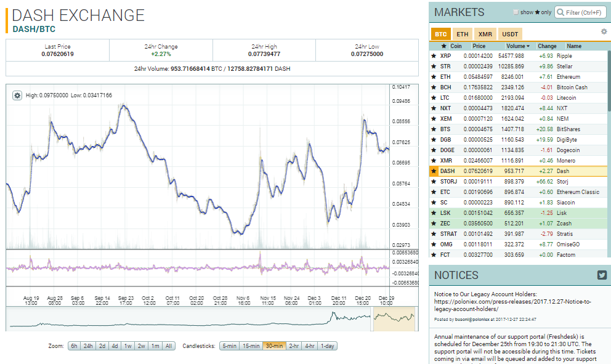
Task: Set candlesticks to 15-min
Action: 251,346
